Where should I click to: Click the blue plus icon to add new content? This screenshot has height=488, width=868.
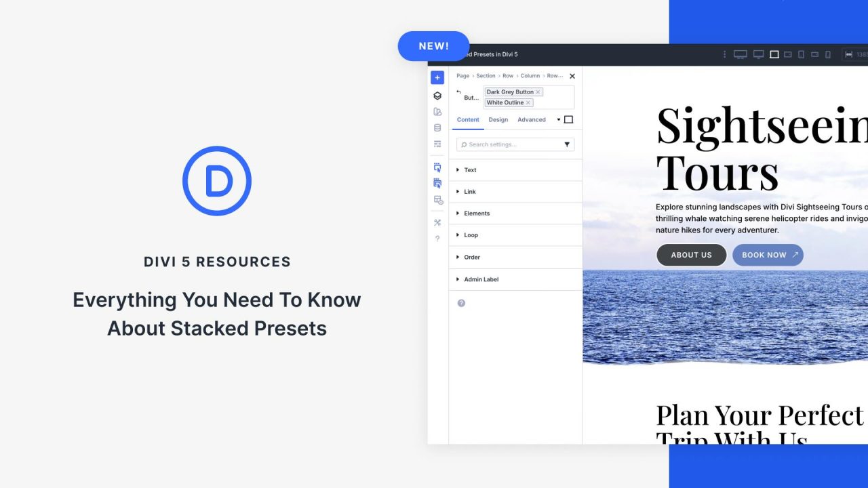click(437, 77)
